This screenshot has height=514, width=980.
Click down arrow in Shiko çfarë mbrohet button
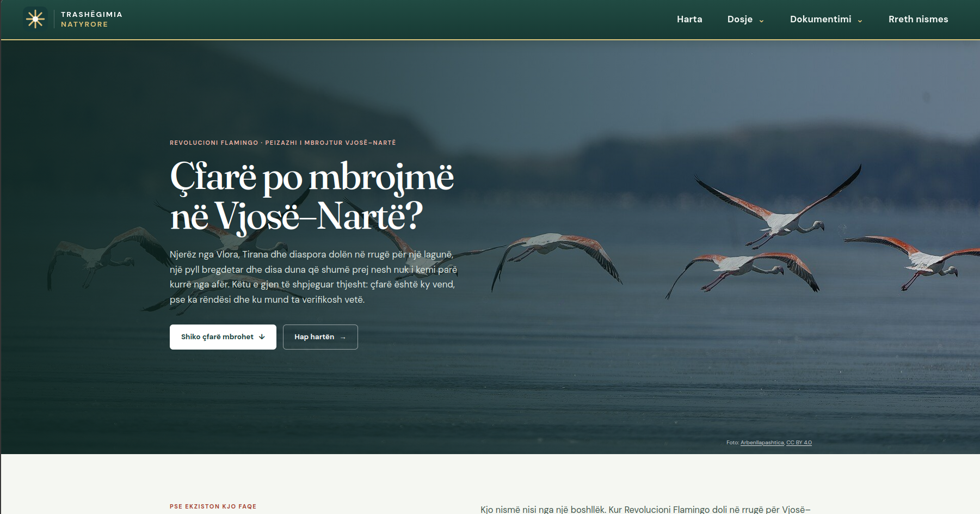tap(262, 337)
